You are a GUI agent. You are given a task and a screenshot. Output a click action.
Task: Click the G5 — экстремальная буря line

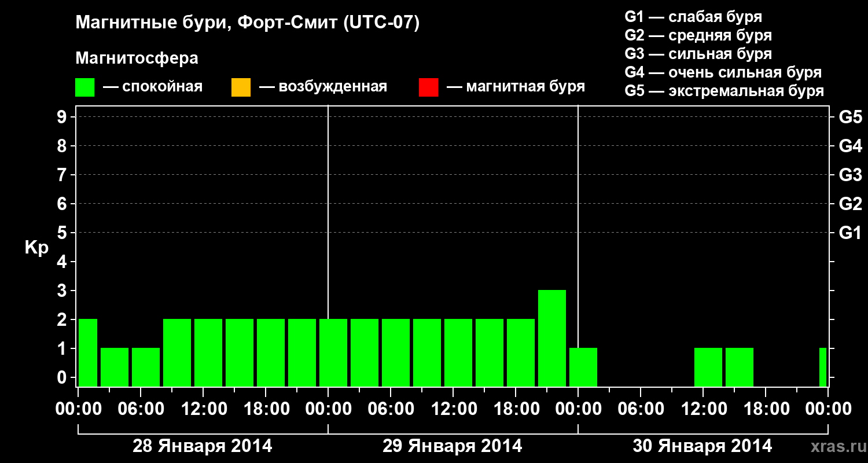click(x=724, y=91)
